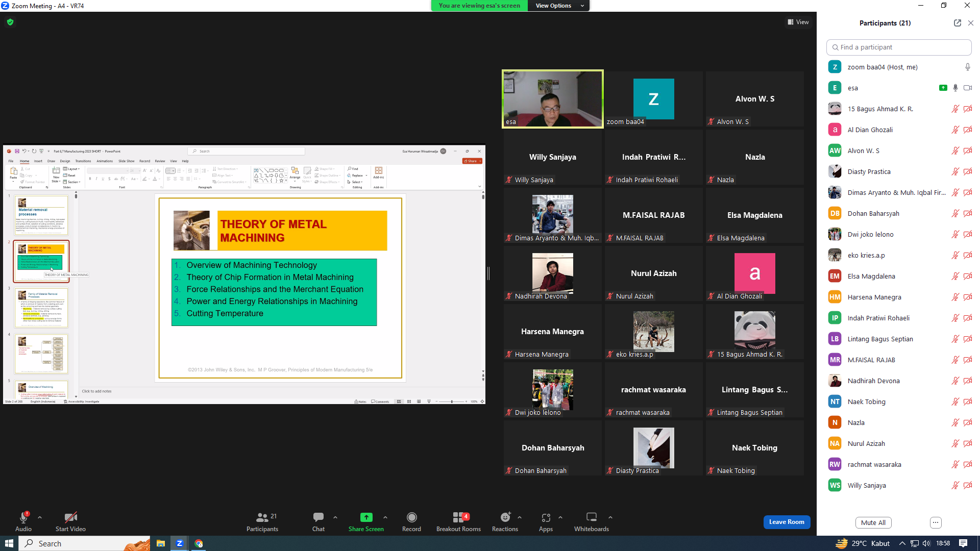Click the View button above the video grid
980x551 pixels.
pos(798,22)
